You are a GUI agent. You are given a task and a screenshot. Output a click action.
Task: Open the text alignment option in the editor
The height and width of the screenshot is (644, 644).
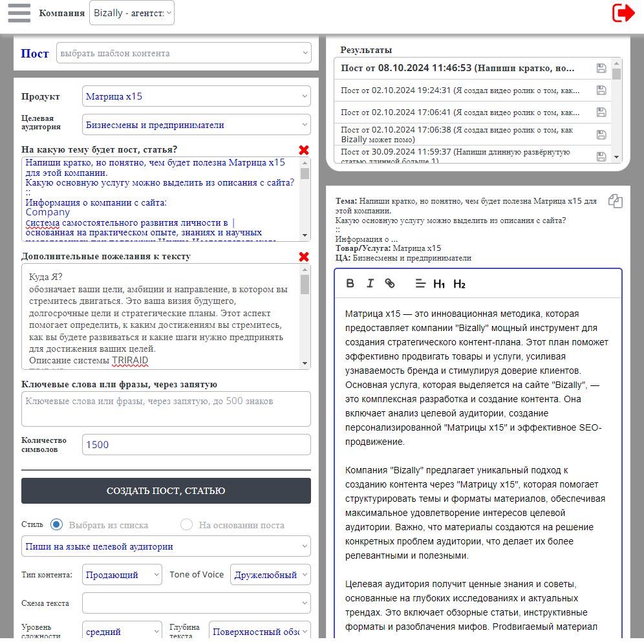click(420, 283)
